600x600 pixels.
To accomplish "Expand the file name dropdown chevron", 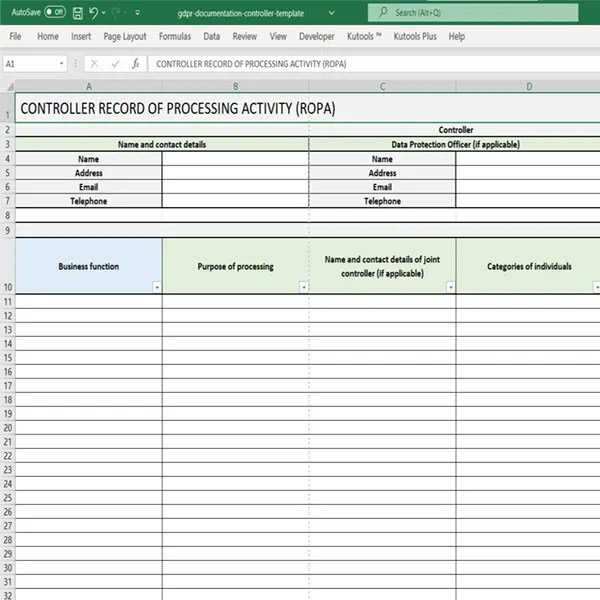I will (332, 13).
